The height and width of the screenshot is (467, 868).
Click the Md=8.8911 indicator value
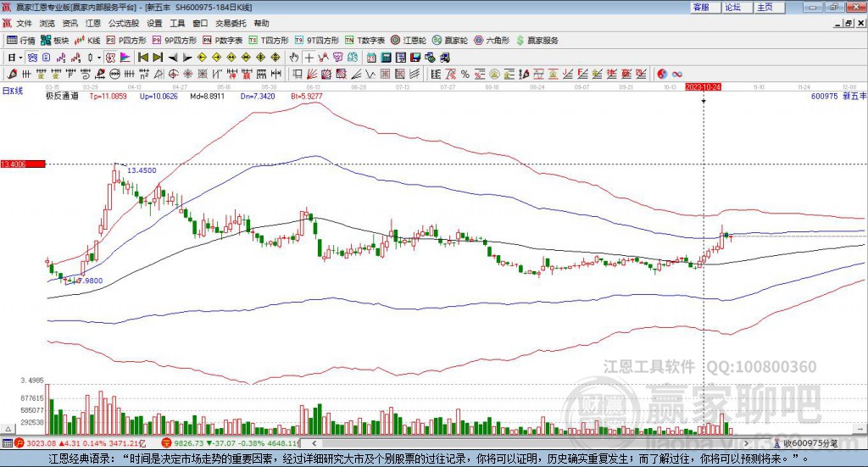(207, 97)
